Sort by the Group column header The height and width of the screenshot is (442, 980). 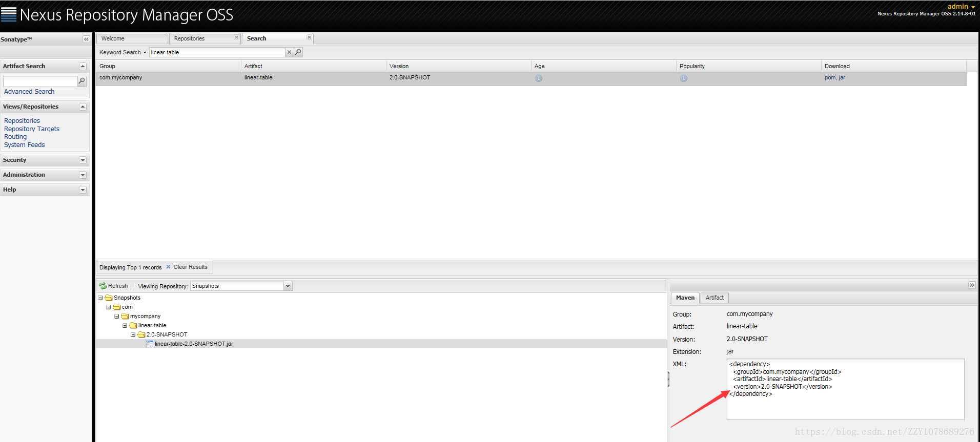tap(168, 66)
